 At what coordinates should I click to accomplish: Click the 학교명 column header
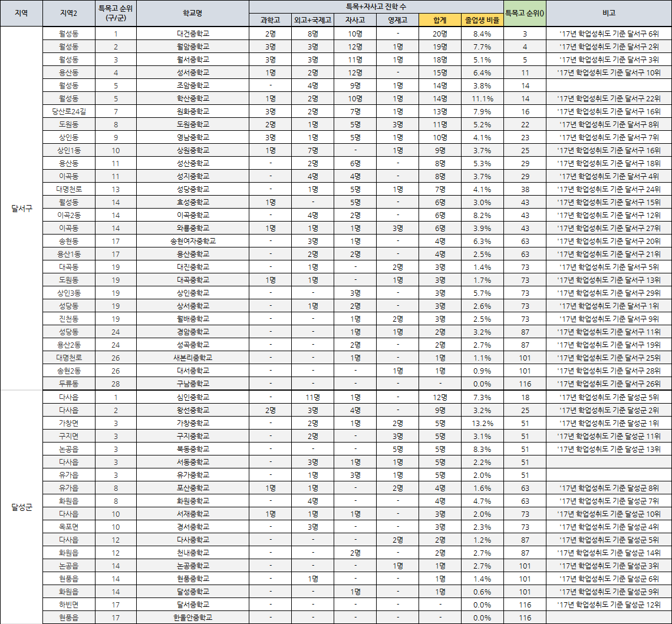192,14
